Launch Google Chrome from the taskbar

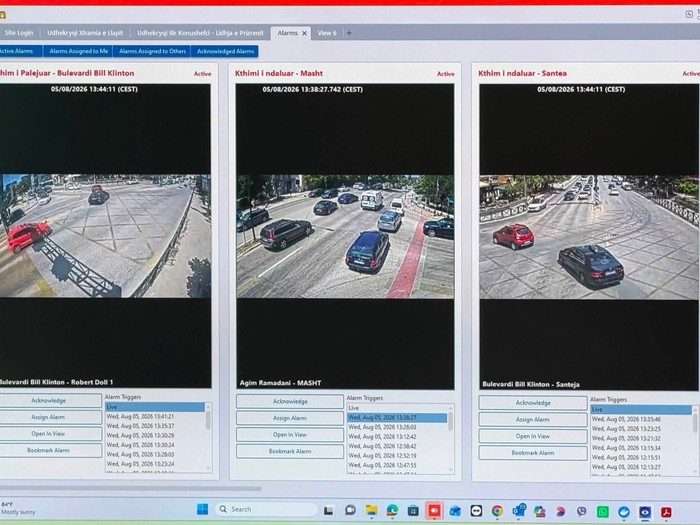coord(497,511)
